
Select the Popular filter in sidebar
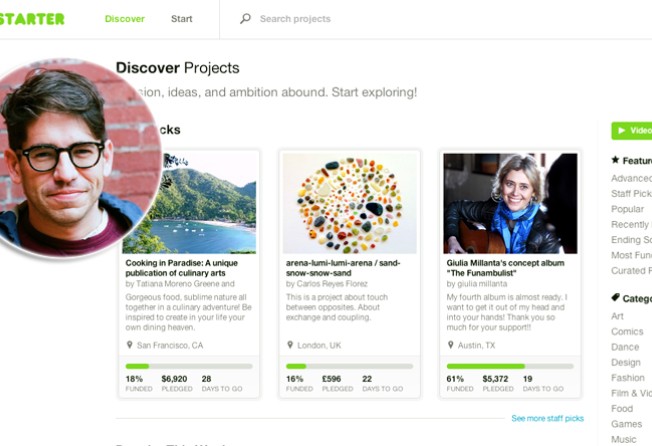tap(627, 209)
